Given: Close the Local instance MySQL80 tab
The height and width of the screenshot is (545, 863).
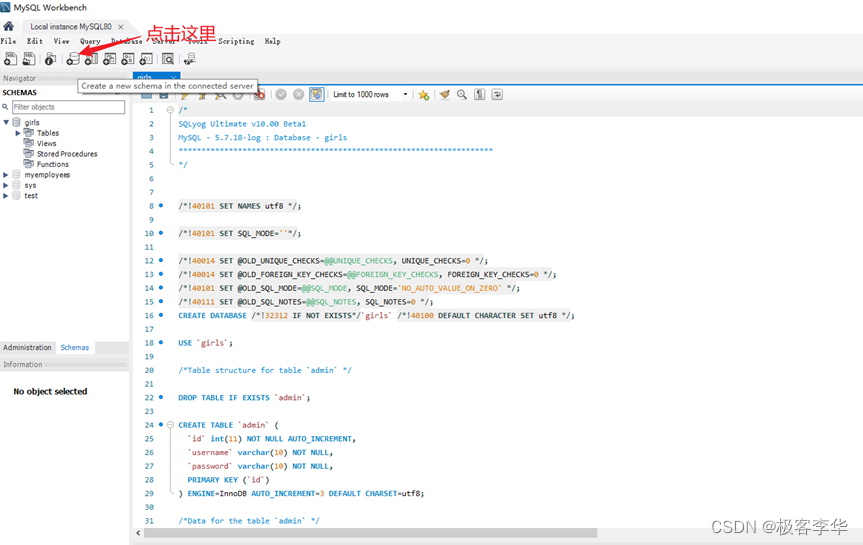Looking at the screenshot, I should pyautogui.click(x=121, y=26).
